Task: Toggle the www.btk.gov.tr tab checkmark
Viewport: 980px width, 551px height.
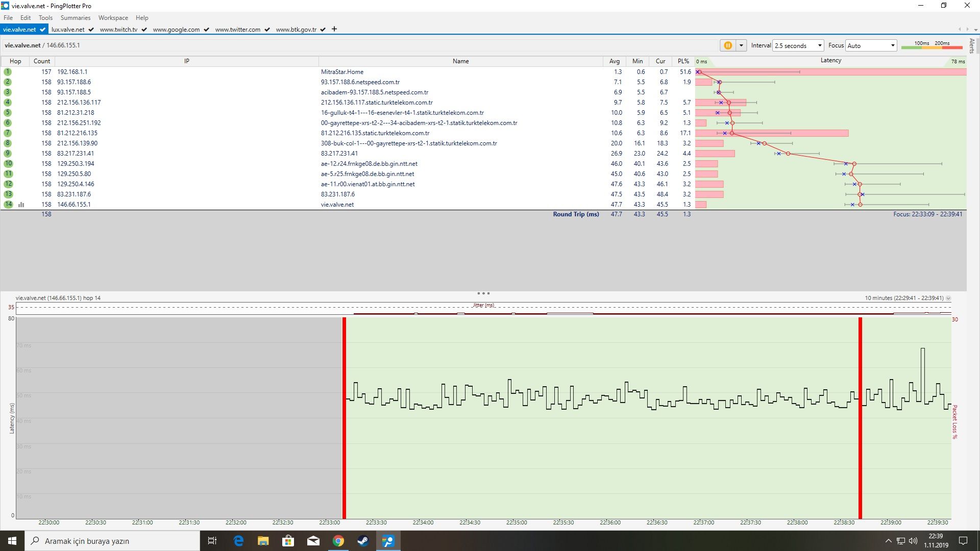Action: (323, 30)
